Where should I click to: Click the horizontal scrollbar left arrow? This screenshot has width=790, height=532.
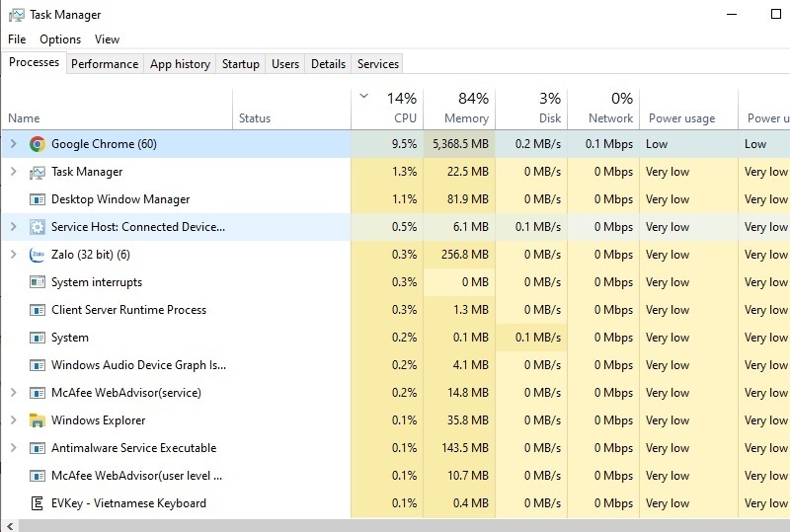[10, 526]
